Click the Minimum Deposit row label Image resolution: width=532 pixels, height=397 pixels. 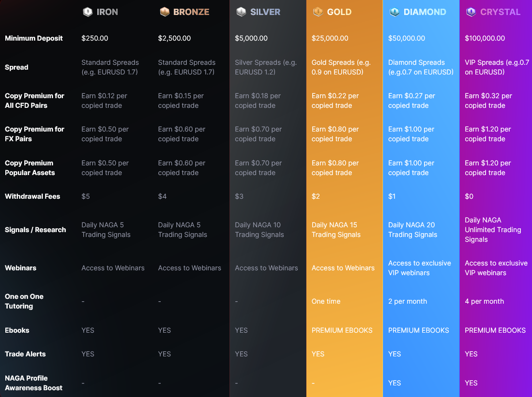(x=34, y=38)
